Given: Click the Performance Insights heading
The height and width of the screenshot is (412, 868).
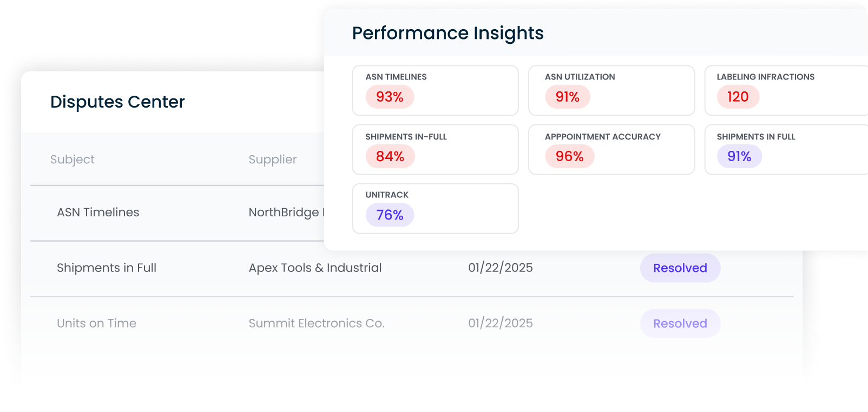Looking at the screenshot, I should tap(448, 34).
